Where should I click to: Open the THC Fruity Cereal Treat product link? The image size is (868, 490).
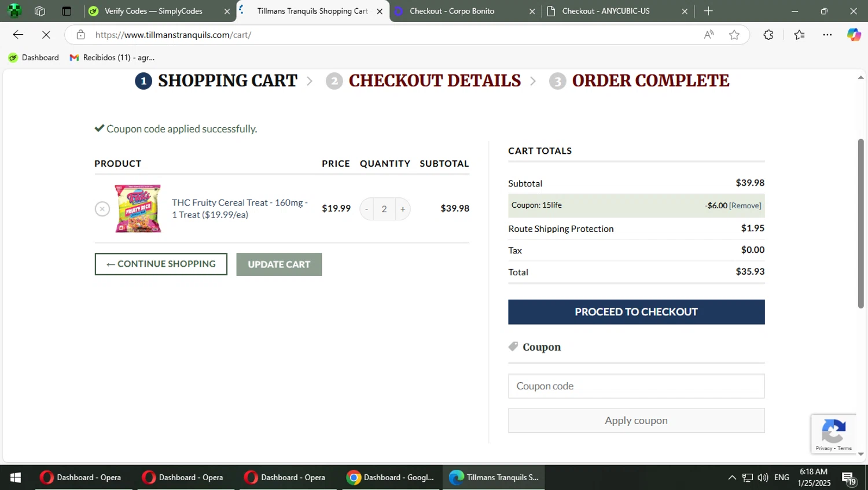click(x=240, y=209)
